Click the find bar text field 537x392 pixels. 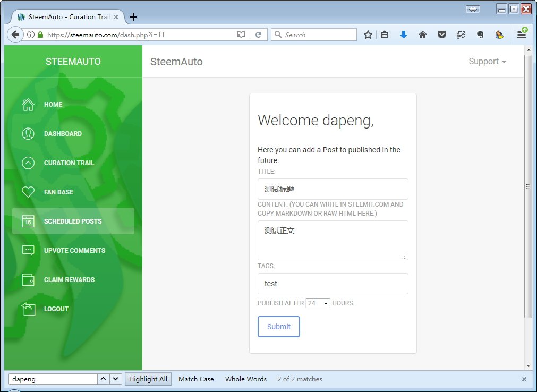[53, 379]
